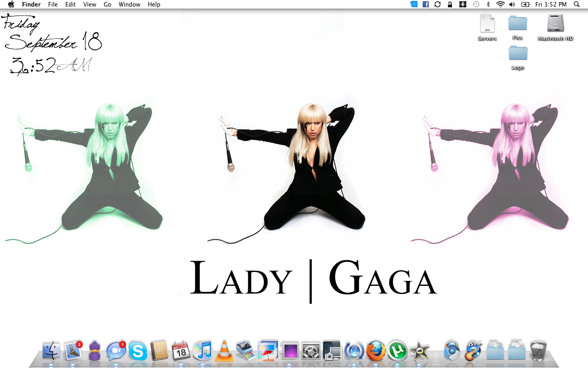This screenshot has width=588, height=368.
Task: Open the Apple menu
Action: click(11, 4)
